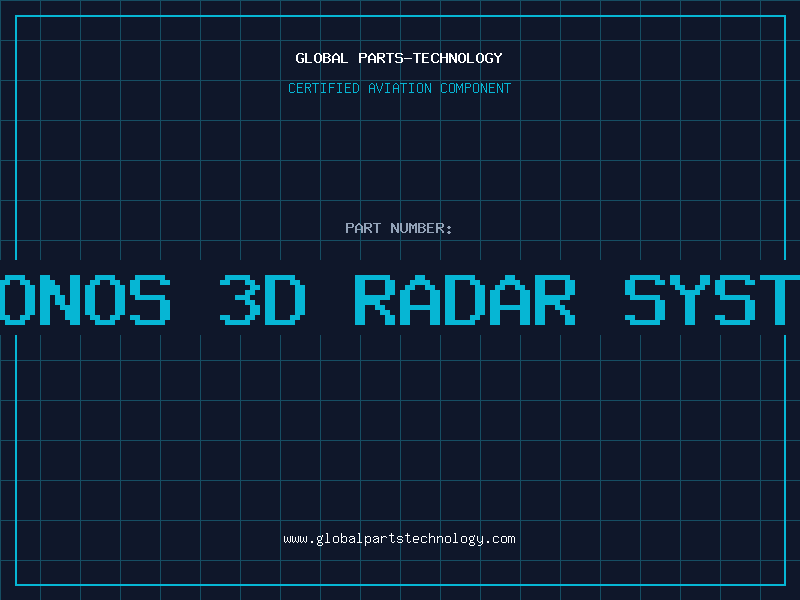Open the www.globalpartstechnology.com link
The width and height of the screenshot is (800, 600).
tap(399, 539)
